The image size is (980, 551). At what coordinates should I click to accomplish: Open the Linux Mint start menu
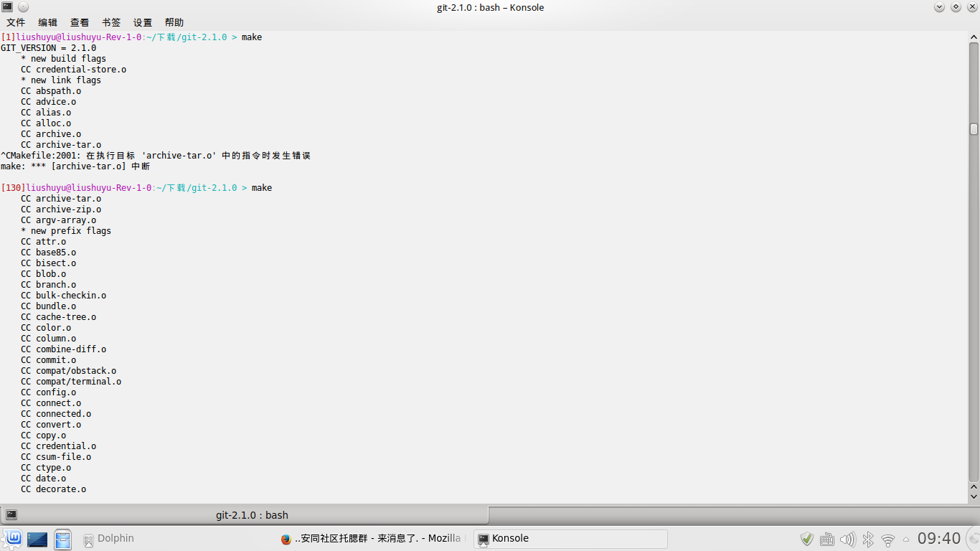(12, 539)
